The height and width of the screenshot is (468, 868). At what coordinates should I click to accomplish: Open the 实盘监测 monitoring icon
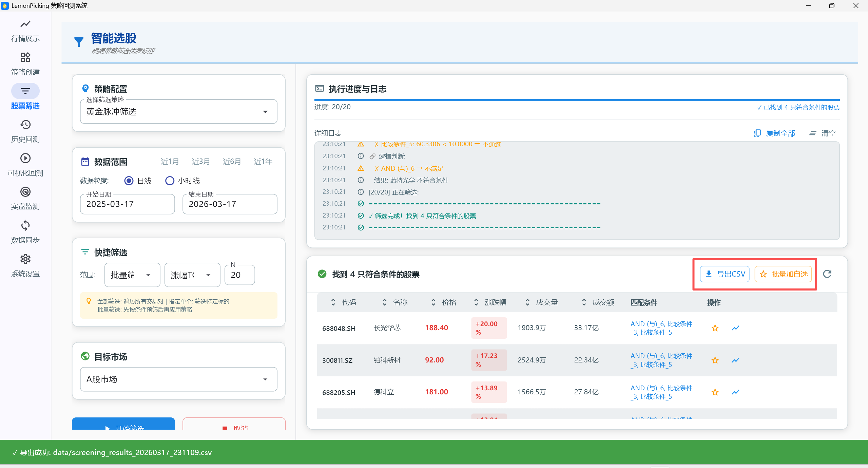[x=25, y=192]
